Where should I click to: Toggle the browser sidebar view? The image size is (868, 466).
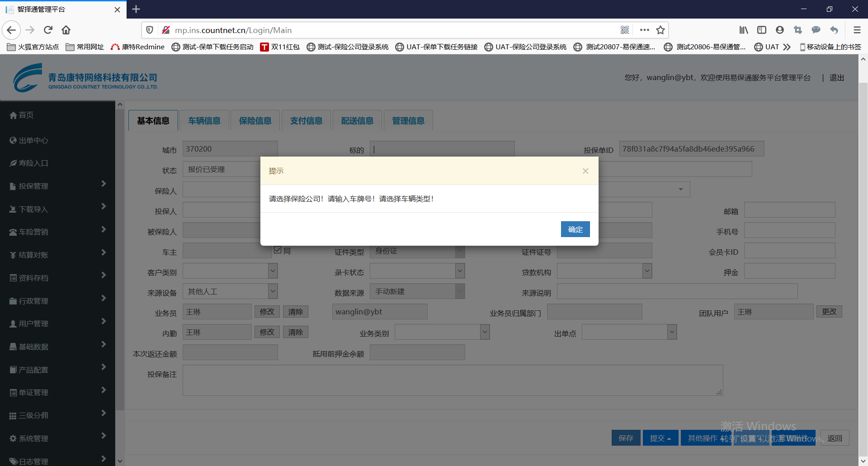click(x=762, y=30)
